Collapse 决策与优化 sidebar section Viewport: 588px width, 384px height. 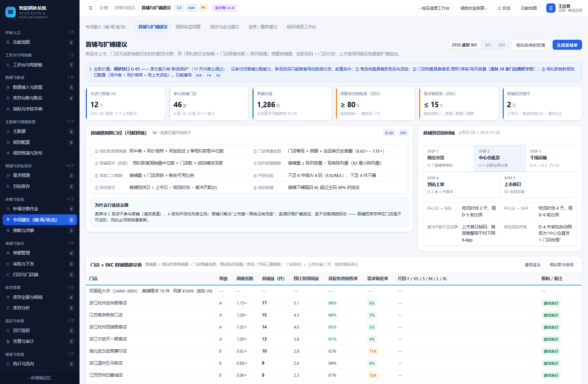pos(40,199)
